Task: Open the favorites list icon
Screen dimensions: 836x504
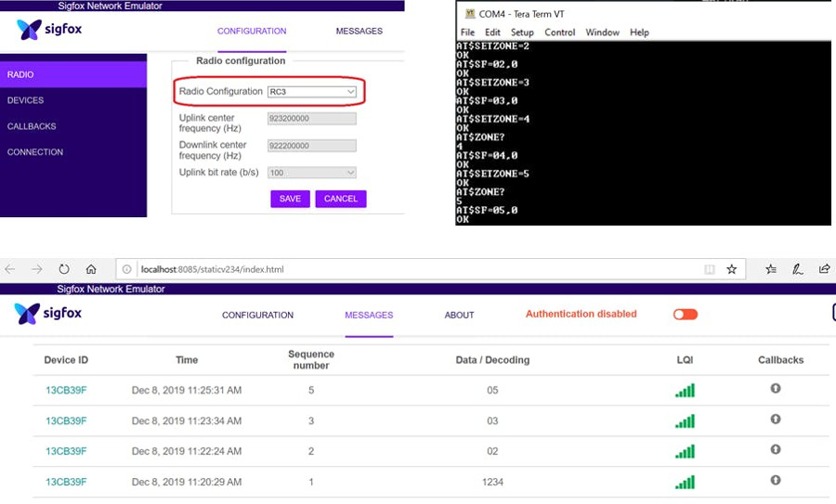Action: pyautogui.click(x=771, y=269)
